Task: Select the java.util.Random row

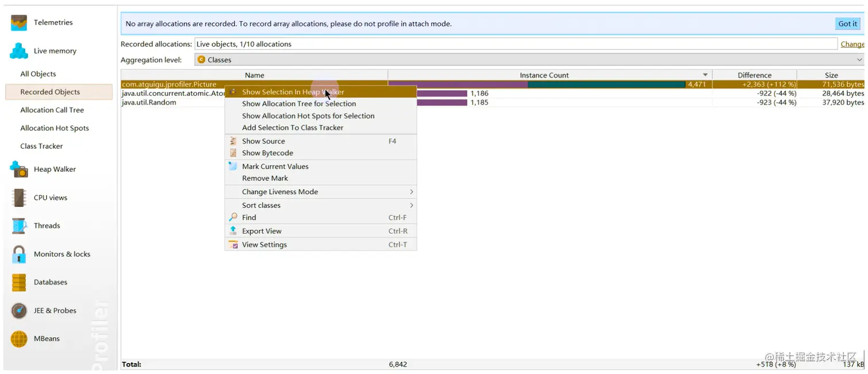Action: pyautogui.click(x=493, y=103)
